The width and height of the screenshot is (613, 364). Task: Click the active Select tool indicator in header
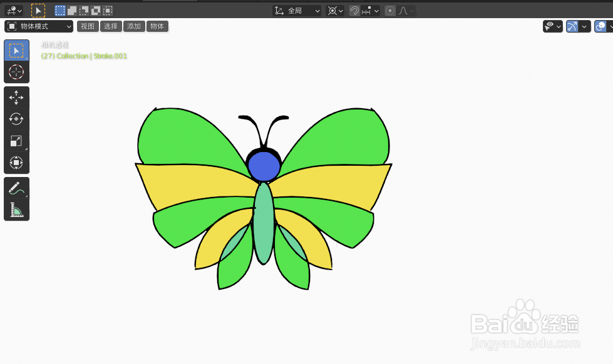(x=38, y=11)
